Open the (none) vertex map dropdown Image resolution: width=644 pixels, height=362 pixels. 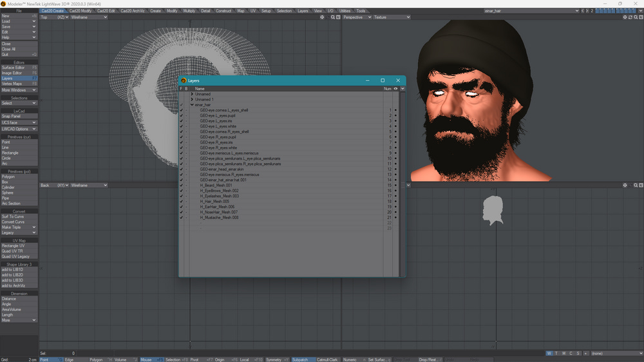coord(617,354)
